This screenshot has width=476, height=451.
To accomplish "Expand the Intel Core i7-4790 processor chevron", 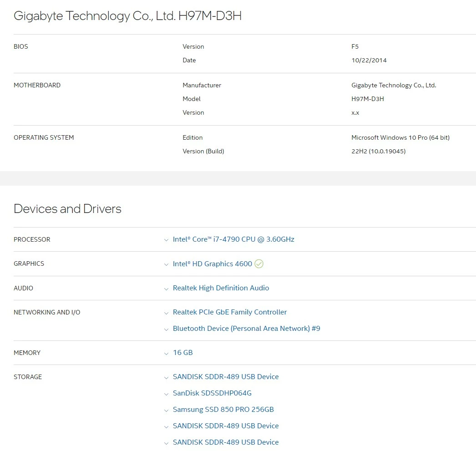I will (166, 240).
